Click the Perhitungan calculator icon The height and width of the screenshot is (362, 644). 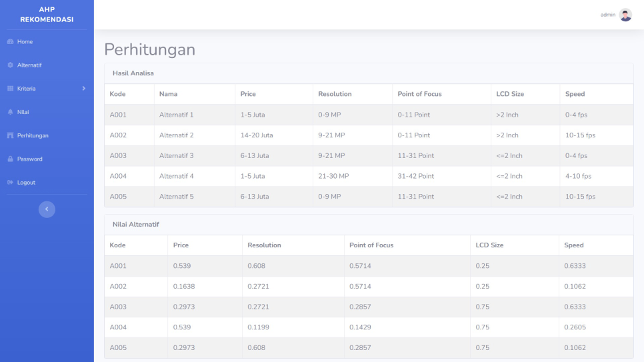coord(10,136)
